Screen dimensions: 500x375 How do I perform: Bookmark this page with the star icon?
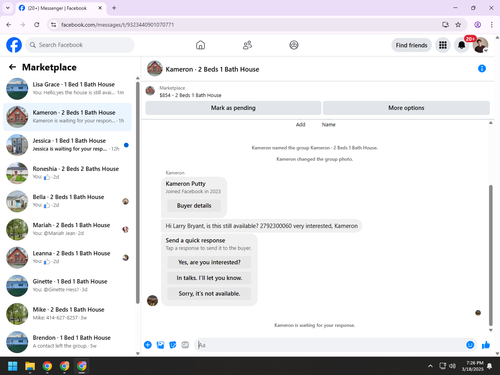coord(458,25)
